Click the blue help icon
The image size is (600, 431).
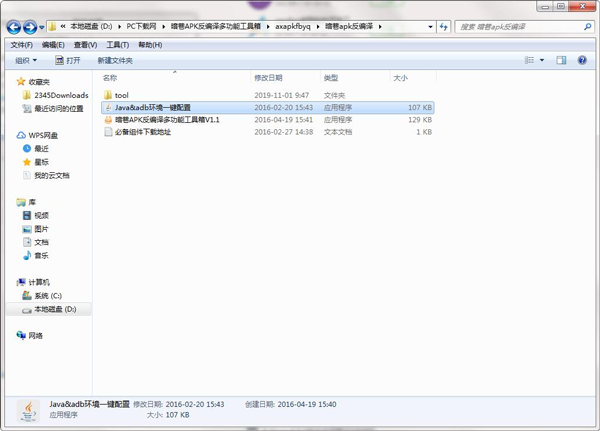click(582, 60)
